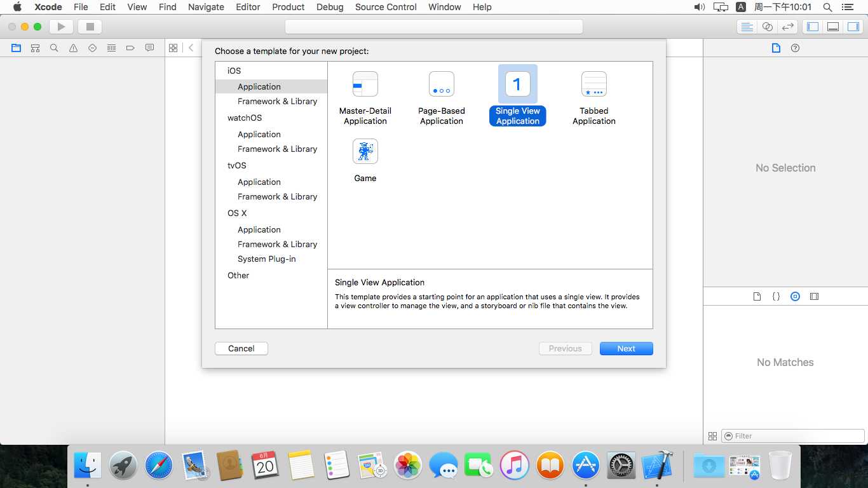Image resolution: width=868 pixels, height=488 pixels.
Task: Toggle the Navigator panel visibility
Action: click(x=812, y=27)
